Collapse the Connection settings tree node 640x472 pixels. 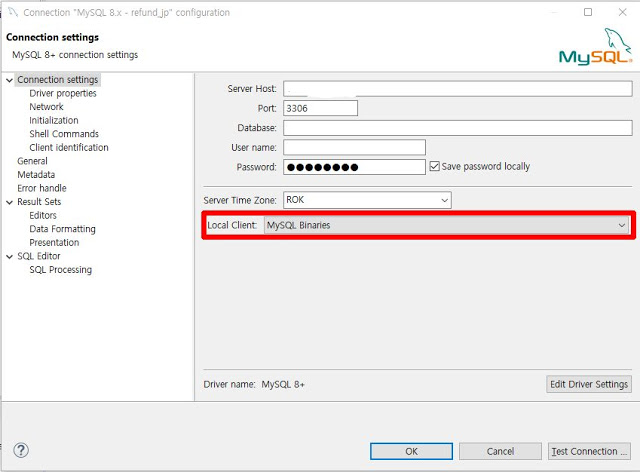(9, 80)
